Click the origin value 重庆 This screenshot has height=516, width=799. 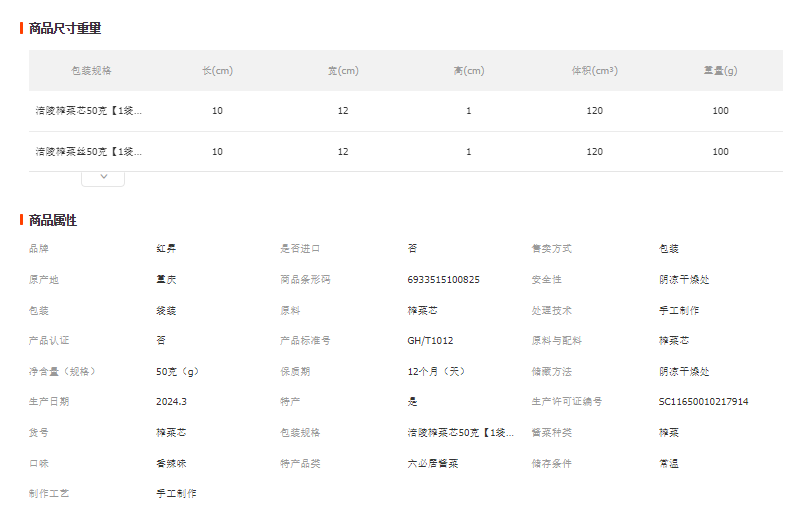click(x=166, y=280)
